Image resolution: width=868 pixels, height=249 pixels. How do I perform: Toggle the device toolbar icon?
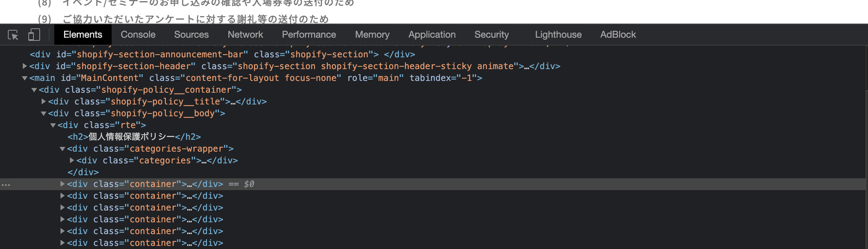tap(34, 35)
